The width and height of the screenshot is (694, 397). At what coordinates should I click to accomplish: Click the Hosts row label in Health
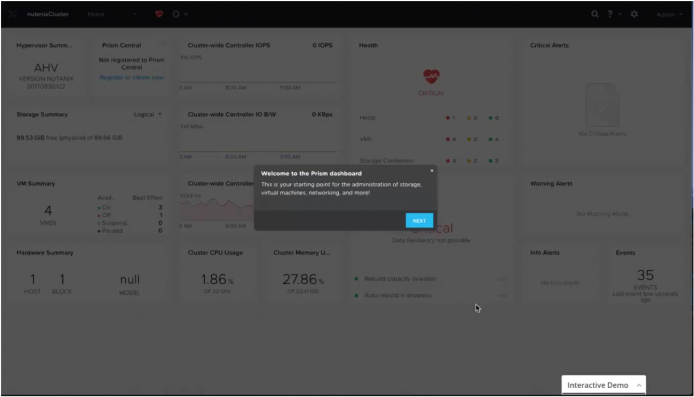coord(367,118)
